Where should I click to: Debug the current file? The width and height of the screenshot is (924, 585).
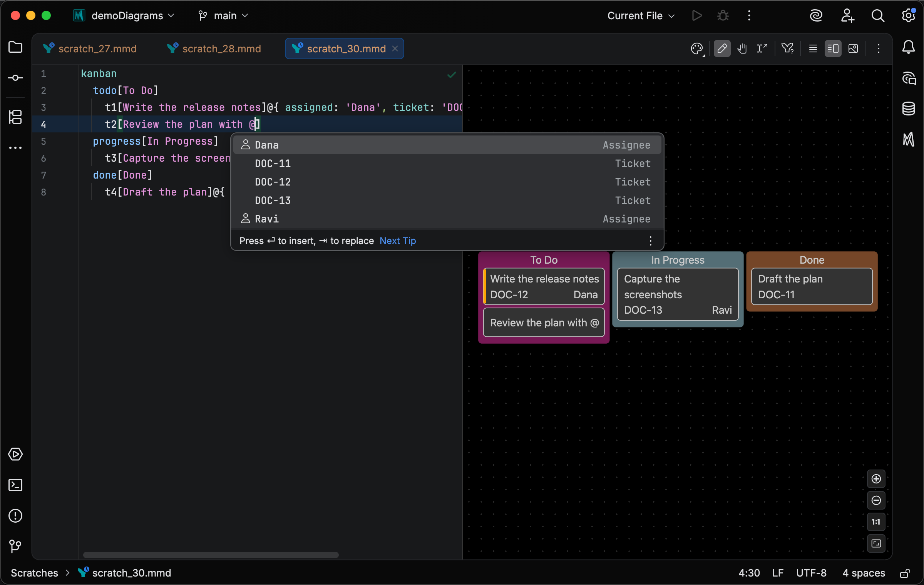coord(723,16)
